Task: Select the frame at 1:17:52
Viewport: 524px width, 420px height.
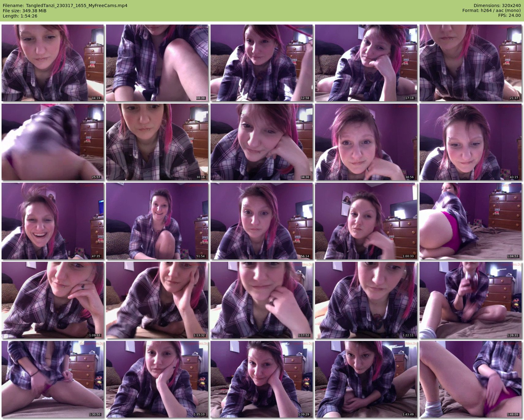Action: [x=261, y=300]
